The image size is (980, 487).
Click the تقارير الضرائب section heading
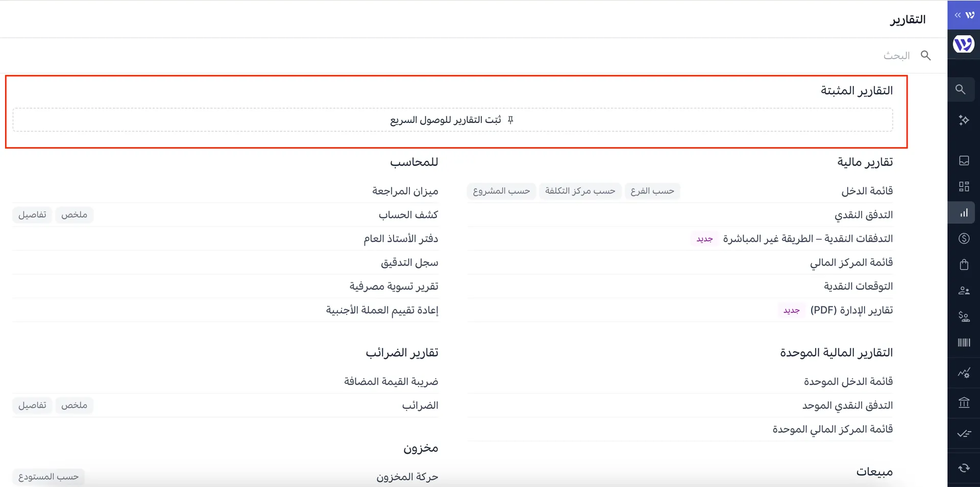tap(402, 353)
